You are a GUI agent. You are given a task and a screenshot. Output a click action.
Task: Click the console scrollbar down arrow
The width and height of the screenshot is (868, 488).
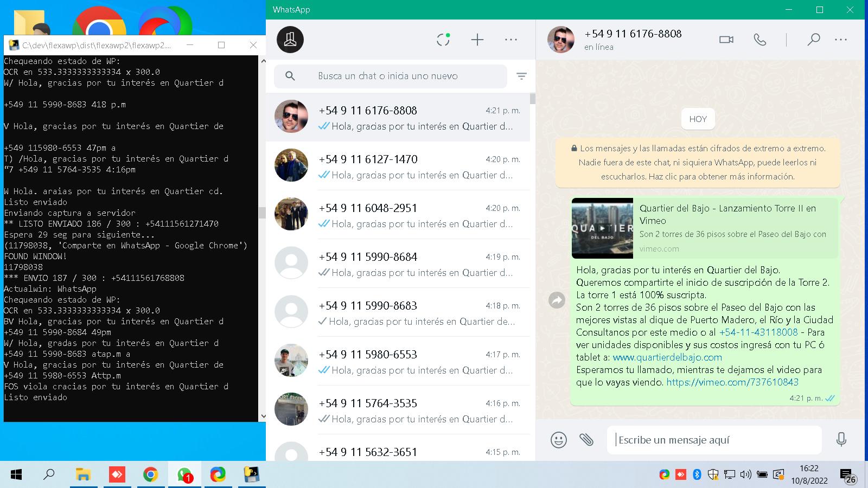tap(263, 416)
